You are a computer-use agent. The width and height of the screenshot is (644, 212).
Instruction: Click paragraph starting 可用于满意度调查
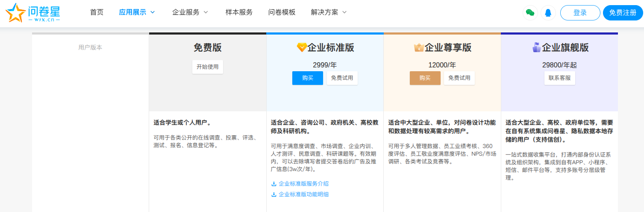click(x=325, y=157)
